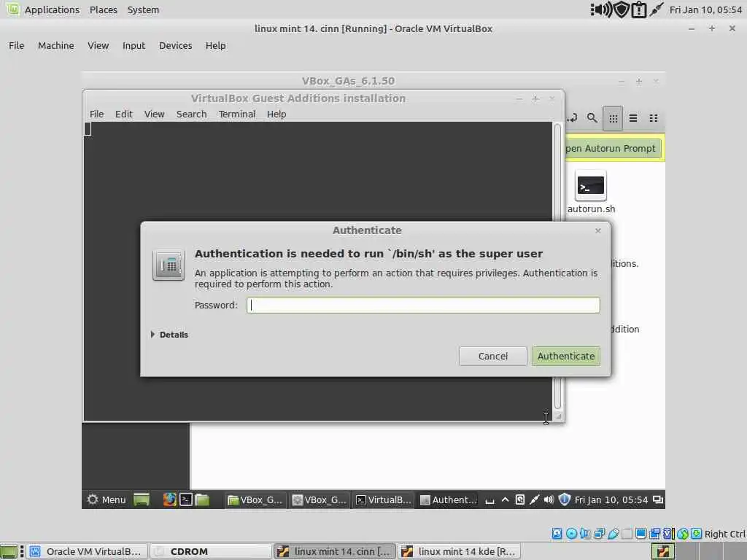
Task: Switch to Authent... taskbar entry
Action: [448, 499]
